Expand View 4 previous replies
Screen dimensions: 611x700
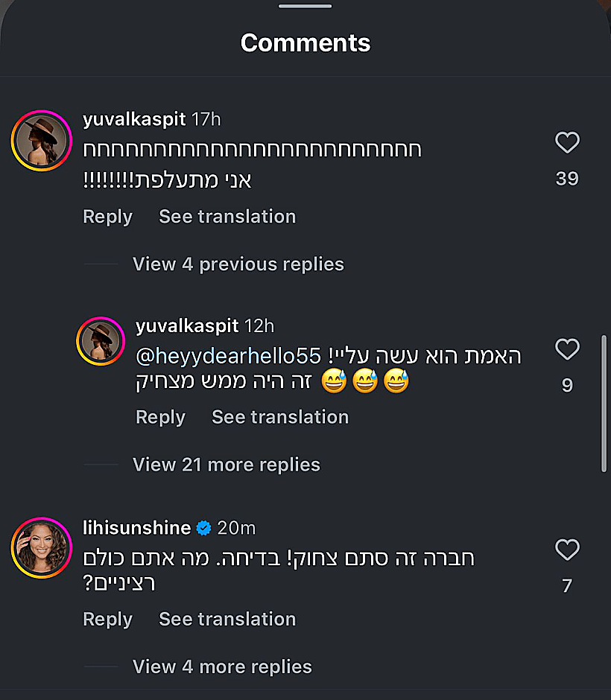point(238,264)
